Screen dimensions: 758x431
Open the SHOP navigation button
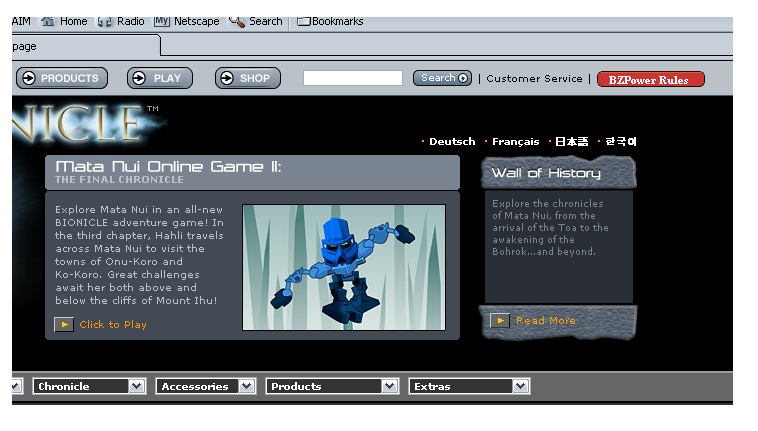[x=248, y=78]
